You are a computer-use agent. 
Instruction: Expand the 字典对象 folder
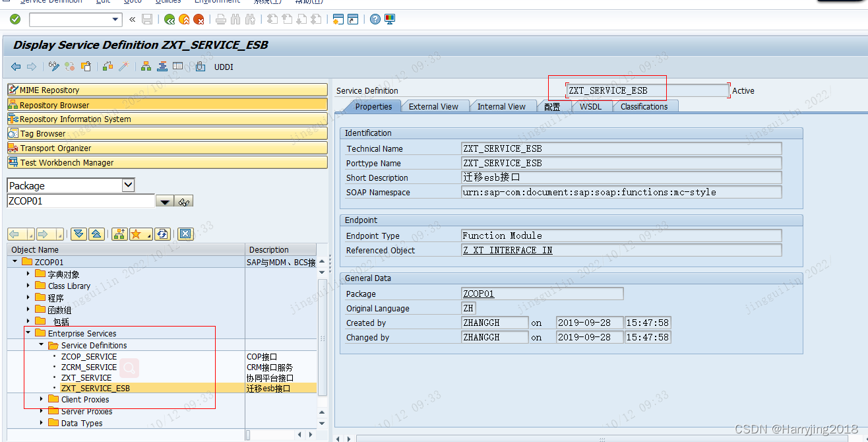click(x=28, y=274)
